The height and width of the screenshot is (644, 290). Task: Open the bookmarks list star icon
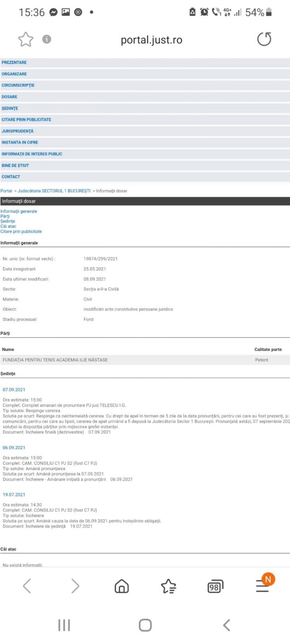[168, 586]
